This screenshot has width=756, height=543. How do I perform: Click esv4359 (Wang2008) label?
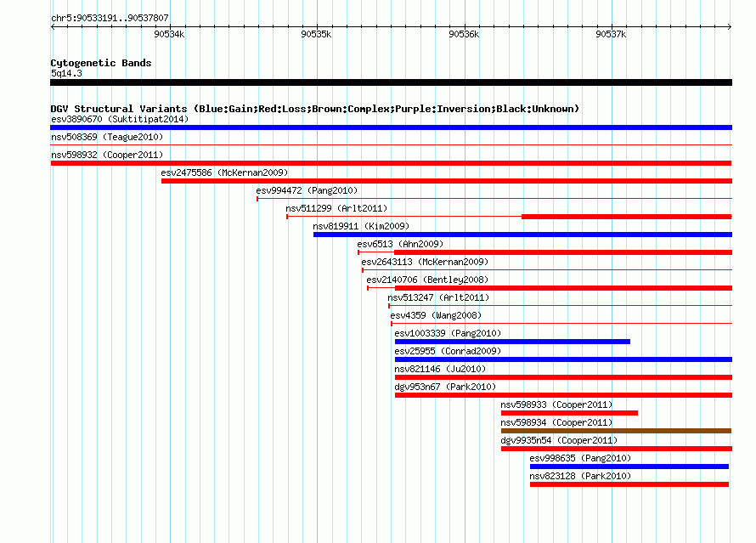pos(436,315)
